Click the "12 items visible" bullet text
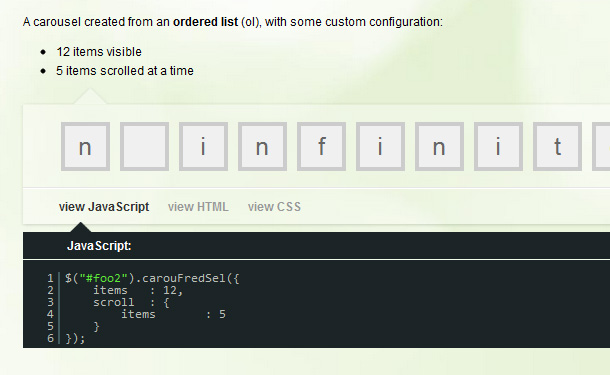This screenshot has height=375, width=610. point(99,52)
